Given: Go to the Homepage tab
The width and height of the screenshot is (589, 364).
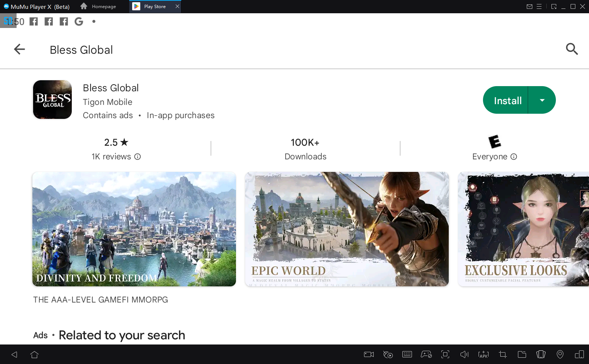Looking at the screenshot, I should [x=98, y=6].
